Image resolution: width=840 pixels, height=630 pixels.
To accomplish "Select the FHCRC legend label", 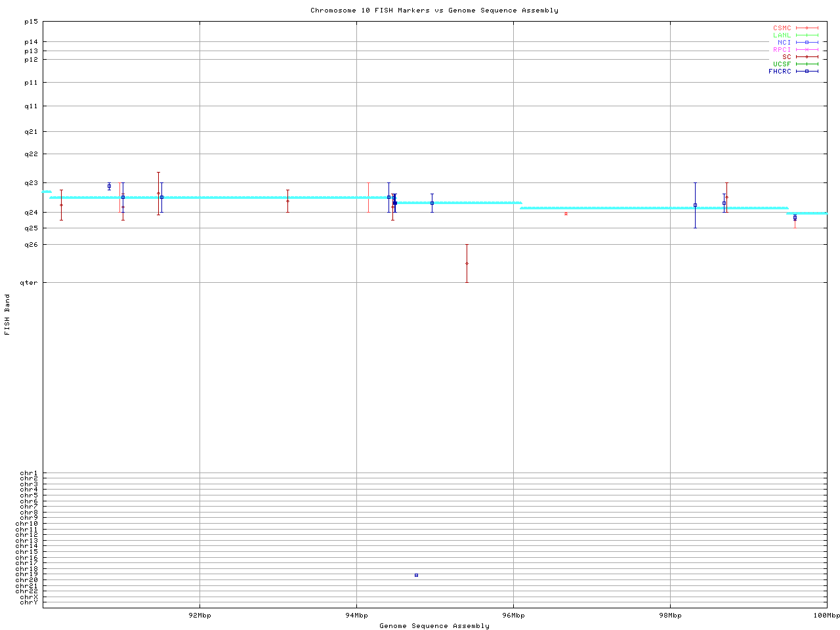I will 780,71.
